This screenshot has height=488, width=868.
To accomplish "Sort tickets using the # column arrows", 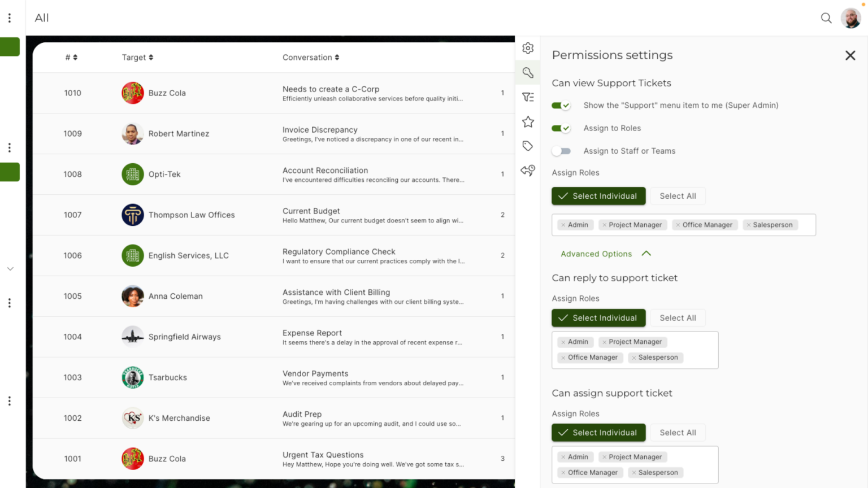I will (x=75, y=57).
